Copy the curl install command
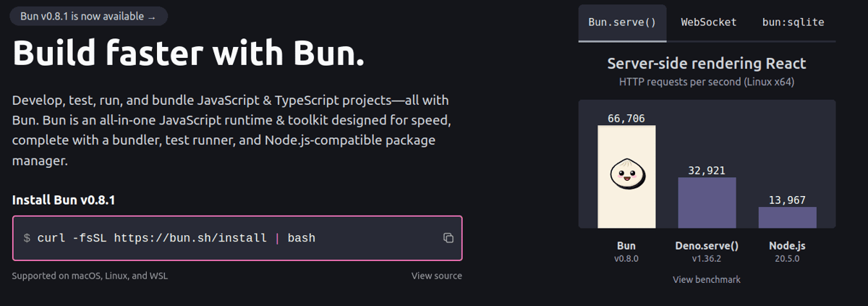Image resolution: width=868 pixels, height=306 pixels. coord(448,238)
